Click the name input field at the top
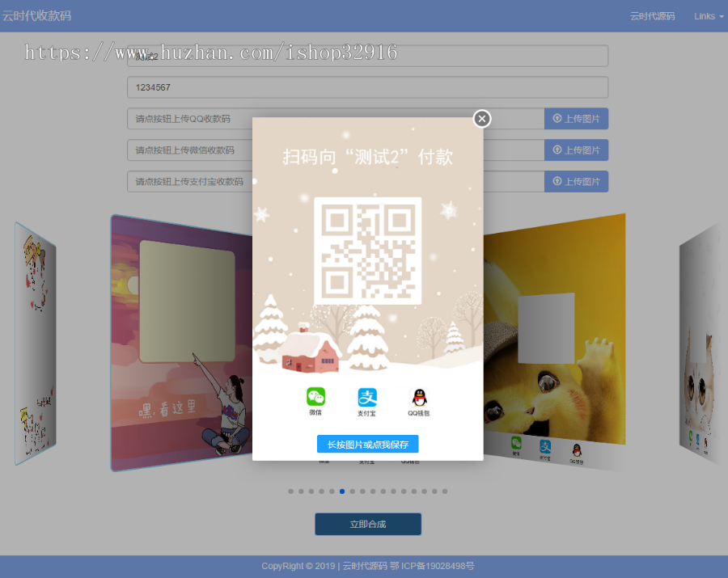Screen dimensions: 728x578 click(x=368, y=56)
